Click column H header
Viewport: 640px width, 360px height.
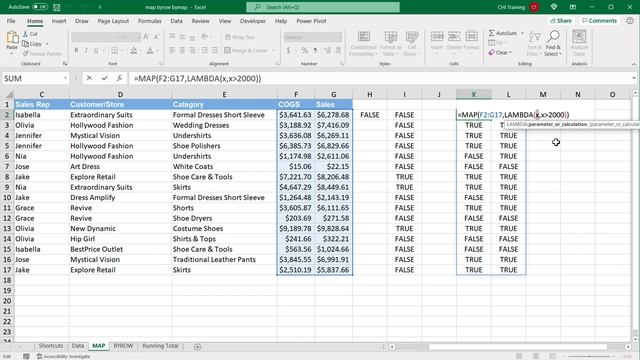(369, 94)
